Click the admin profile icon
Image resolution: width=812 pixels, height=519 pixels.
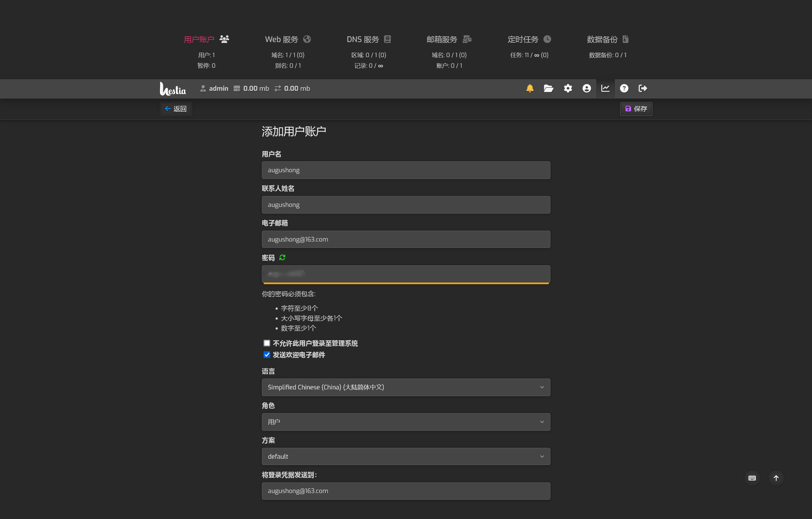coord(586,89)
